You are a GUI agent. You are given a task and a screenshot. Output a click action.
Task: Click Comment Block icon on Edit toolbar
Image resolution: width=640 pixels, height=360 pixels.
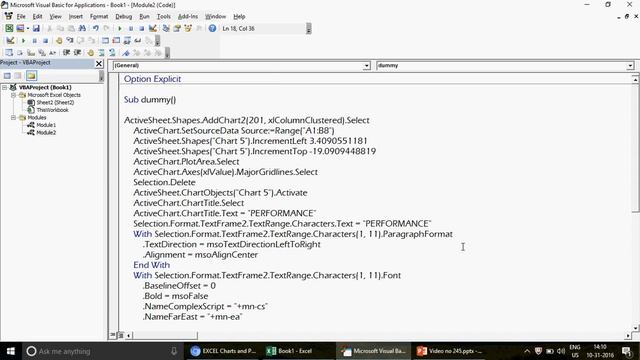101,53
